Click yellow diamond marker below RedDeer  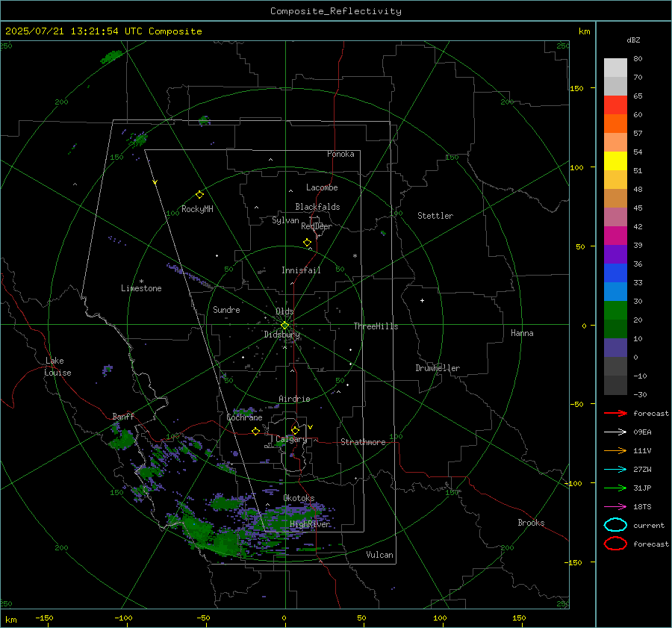pos(307,243)
